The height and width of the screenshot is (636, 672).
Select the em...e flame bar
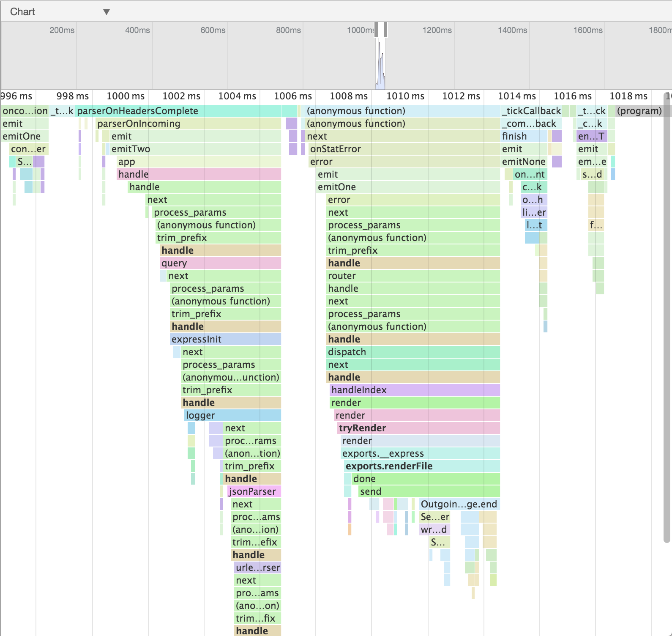click(x=592, y=162)
